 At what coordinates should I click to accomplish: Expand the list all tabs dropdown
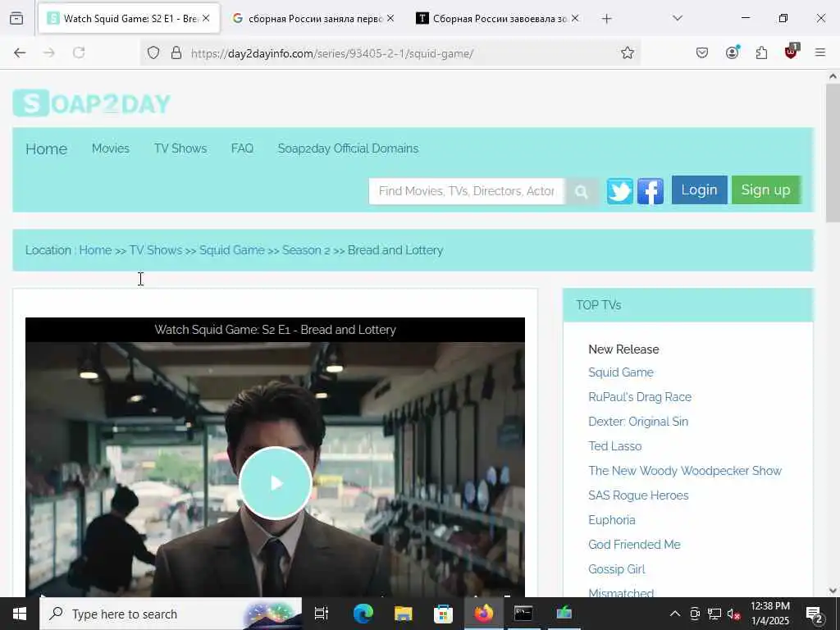point(678,18)
